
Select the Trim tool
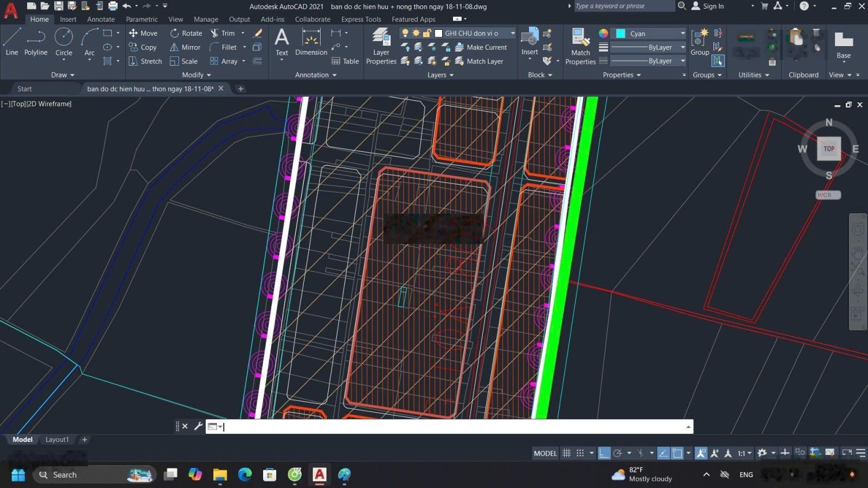point(225,33)
